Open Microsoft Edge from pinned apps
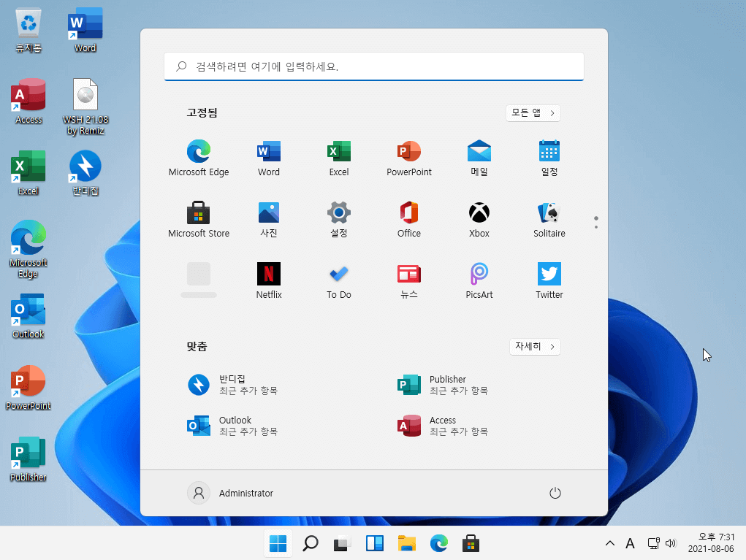This screenshot has width=746, height=560. [199, 158]
